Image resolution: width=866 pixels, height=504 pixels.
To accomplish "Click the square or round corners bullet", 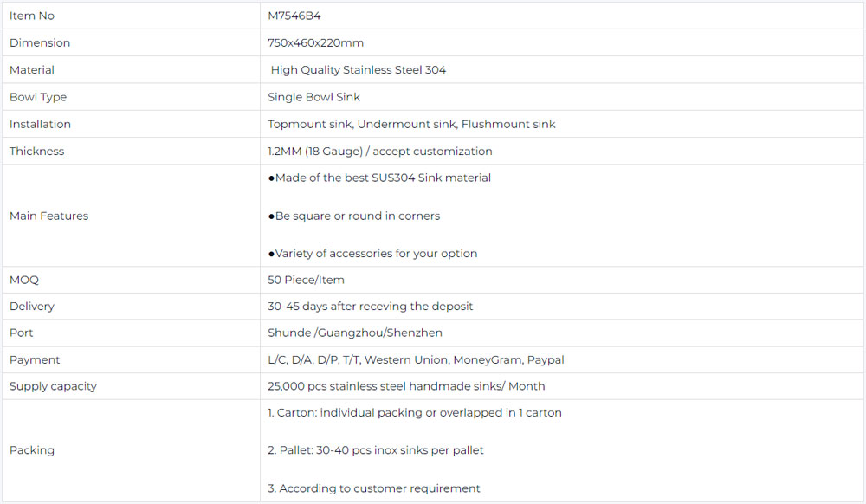I will pyautogui.click(x=353, y=216).
